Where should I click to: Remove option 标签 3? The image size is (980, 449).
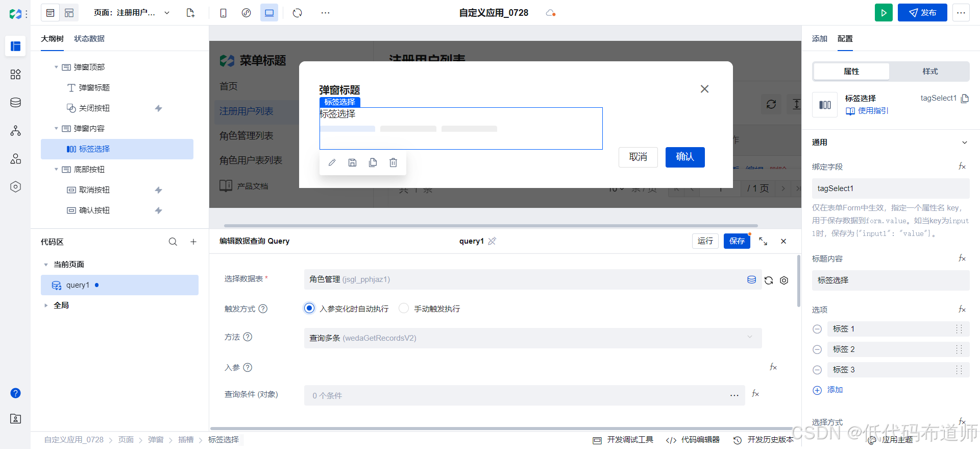(x=817, y=370)
